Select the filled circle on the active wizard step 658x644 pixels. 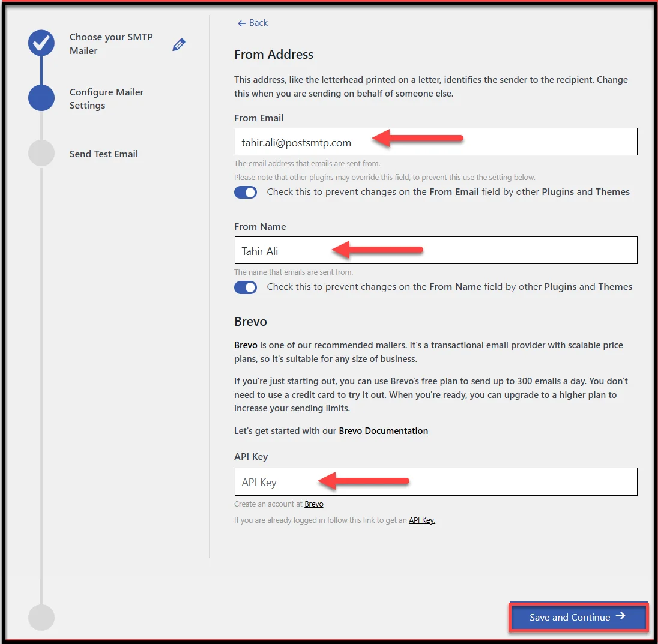click(x=41, y=98)
